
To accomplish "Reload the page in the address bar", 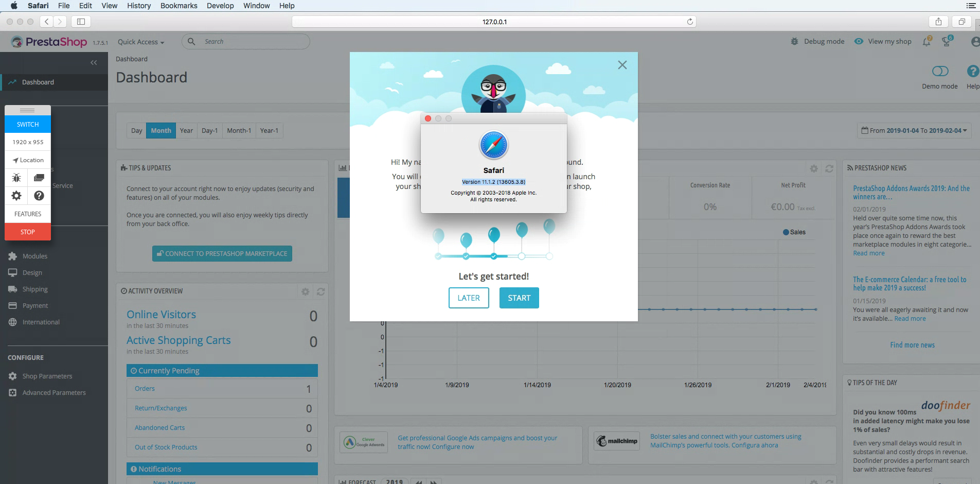I will (x=690, y=22).
